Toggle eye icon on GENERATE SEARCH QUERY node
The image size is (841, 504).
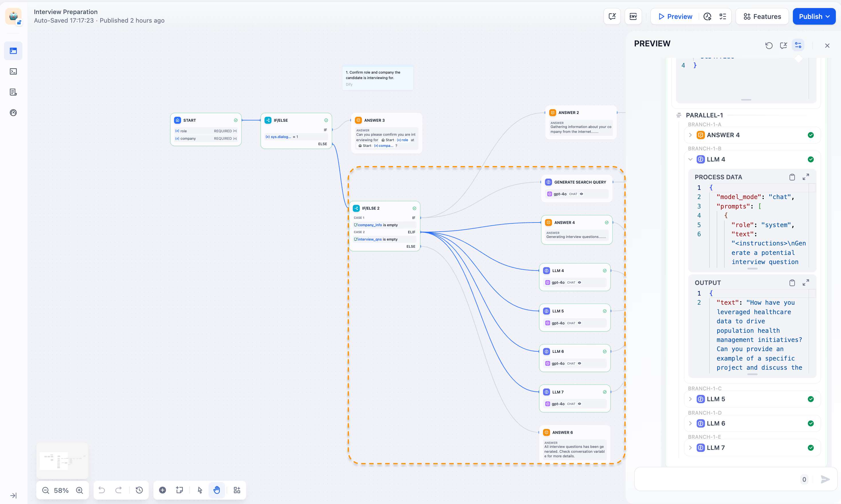581,194
